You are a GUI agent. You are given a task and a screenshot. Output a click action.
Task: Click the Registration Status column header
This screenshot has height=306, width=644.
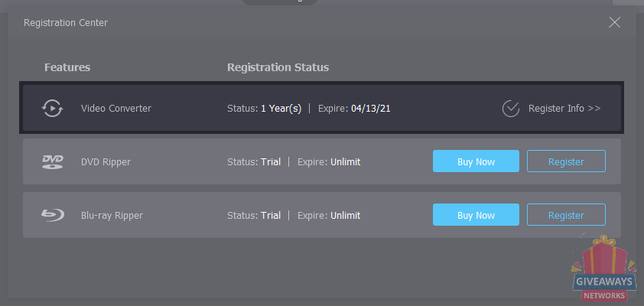click(278, 67)
